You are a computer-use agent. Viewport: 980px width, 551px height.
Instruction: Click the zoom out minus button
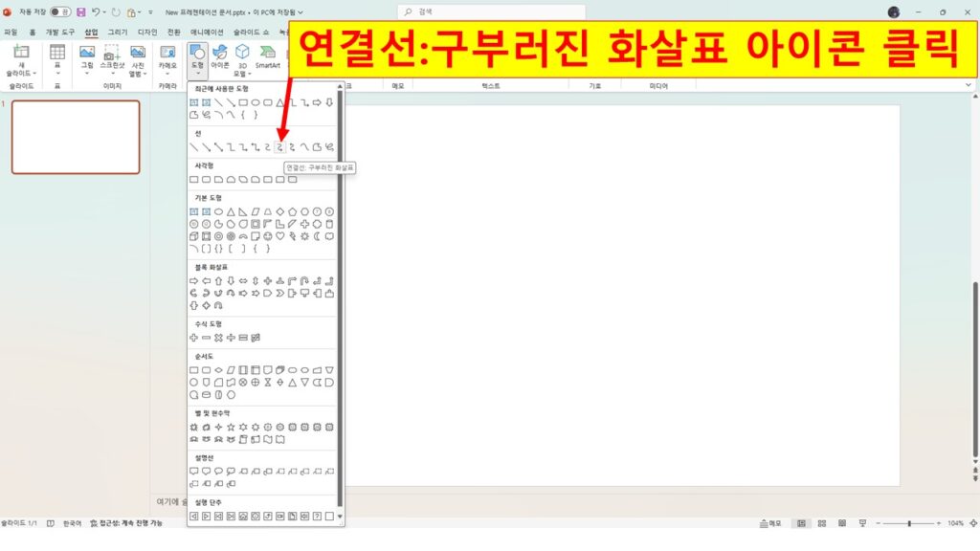[x=879, y=523]
